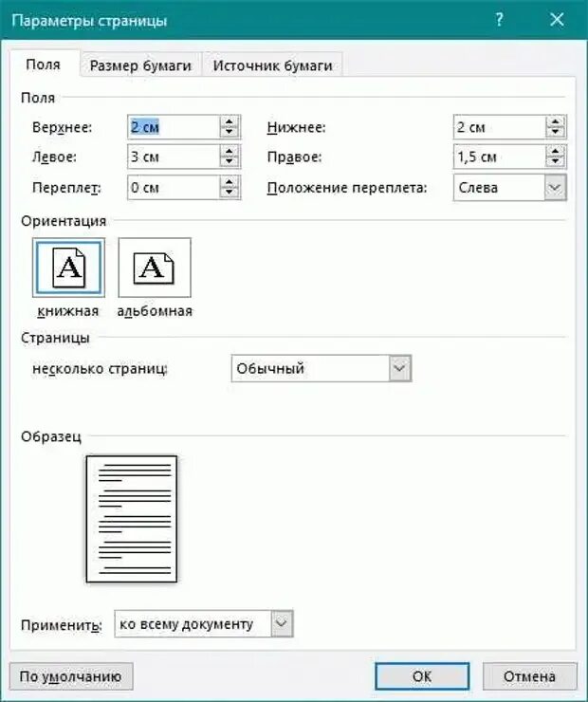Increase the Нижнее margin with up arrow
This screenshot has height=702, width=588.
556,121
